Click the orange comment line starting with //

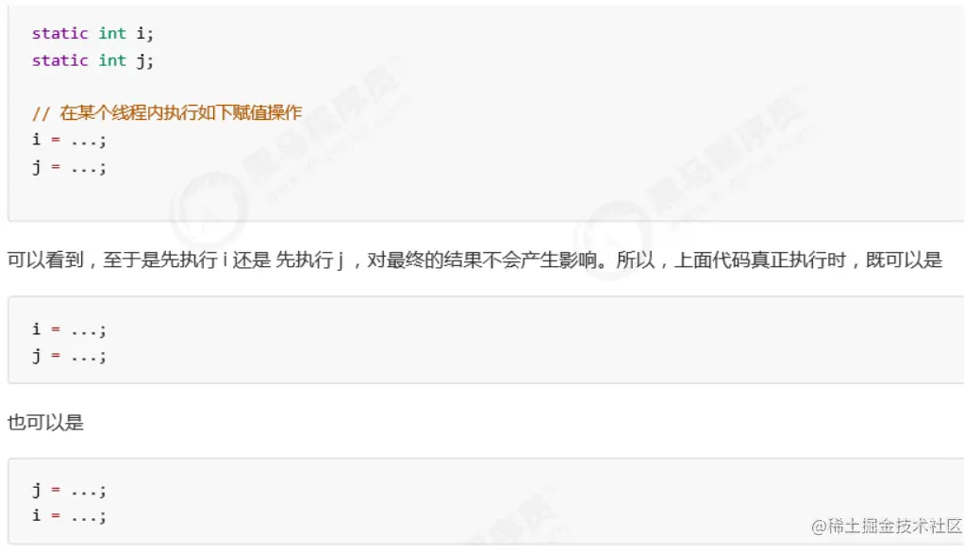[168, 112]
